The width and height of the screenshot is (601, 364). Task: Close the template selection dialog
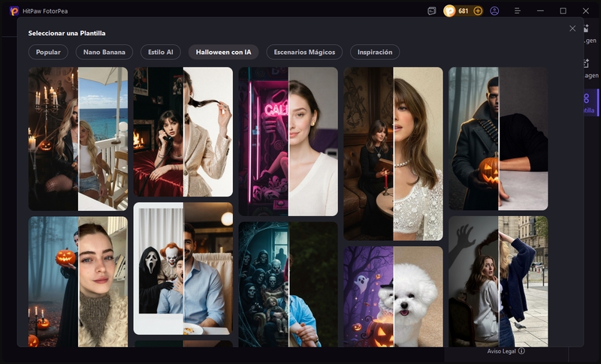pos(572,29)
